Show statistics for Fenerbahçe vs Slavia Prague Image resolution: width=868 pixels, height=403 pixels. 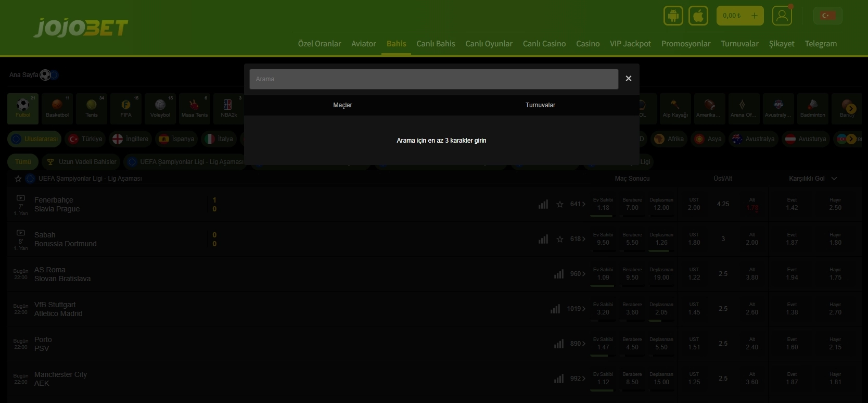coord(543,204)
